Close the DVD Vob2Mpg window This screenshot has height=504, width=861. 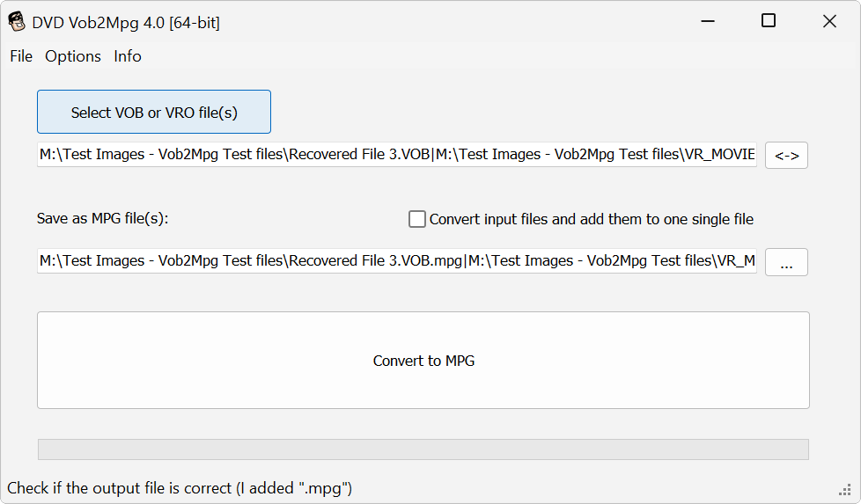pyautogui.click(x=829, y=22)
